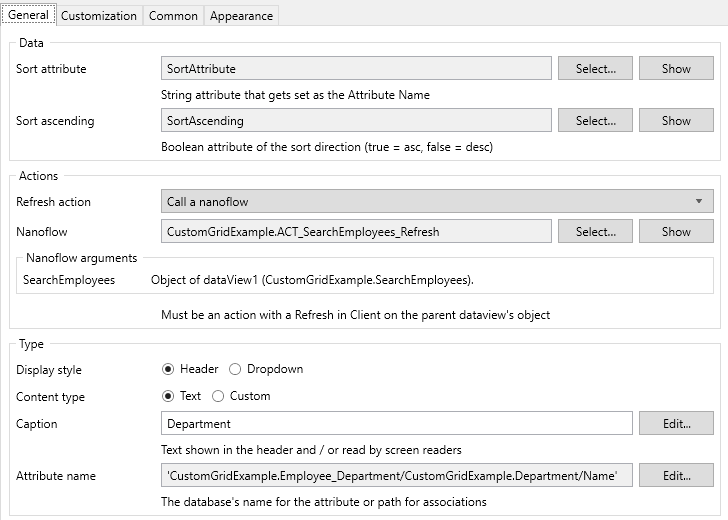728x520 pixels.
Task: Click Select button for Nanoflow
Action: [x=595, y=232]
